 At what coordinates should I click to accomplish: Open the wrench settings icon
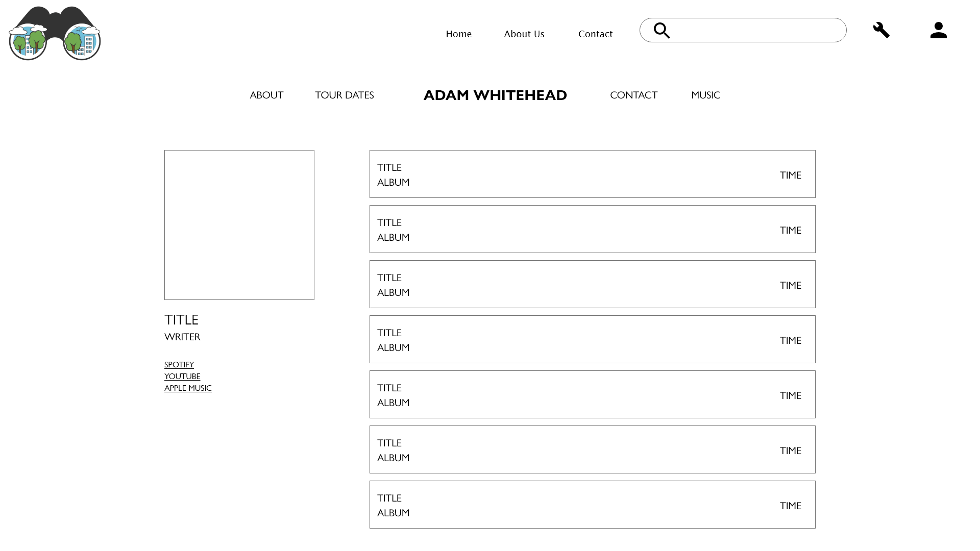click(881, 30)
